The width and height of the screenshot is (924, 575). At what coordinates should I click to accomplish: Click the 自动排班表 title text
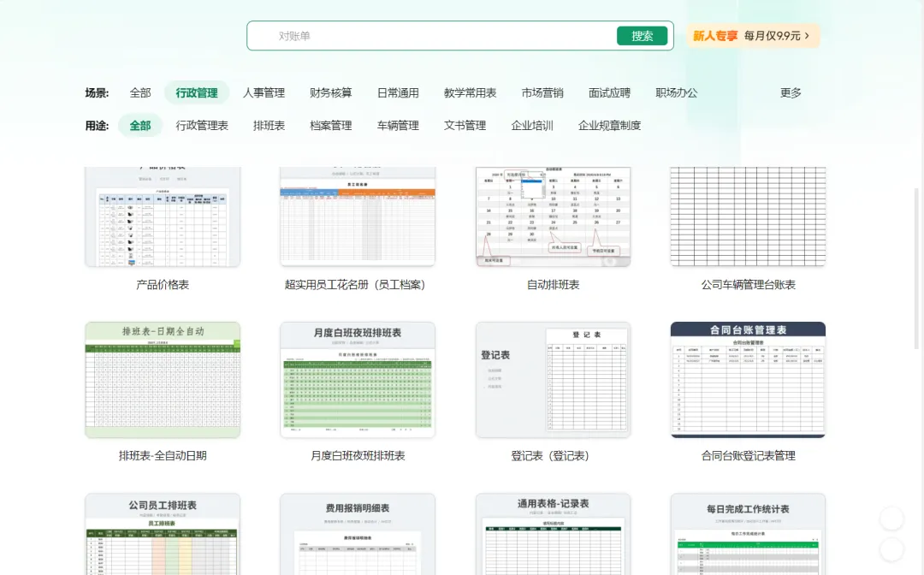tap(553, 285)
